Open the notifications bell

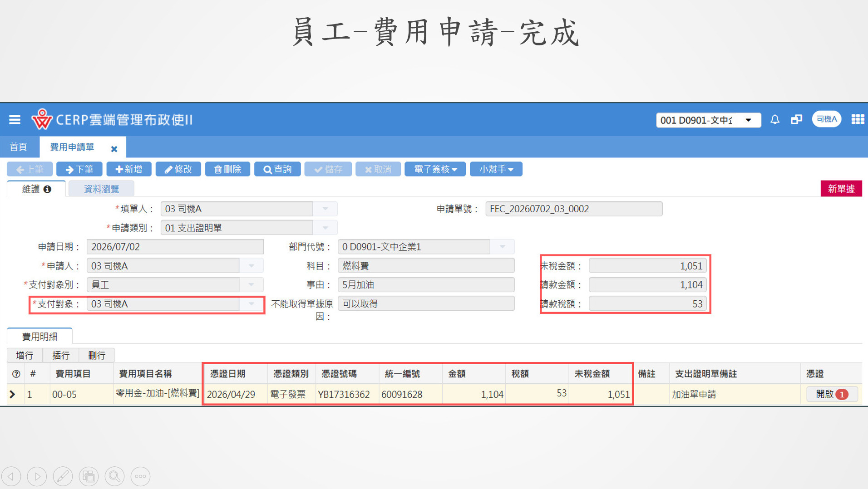[x=775, y=120]
